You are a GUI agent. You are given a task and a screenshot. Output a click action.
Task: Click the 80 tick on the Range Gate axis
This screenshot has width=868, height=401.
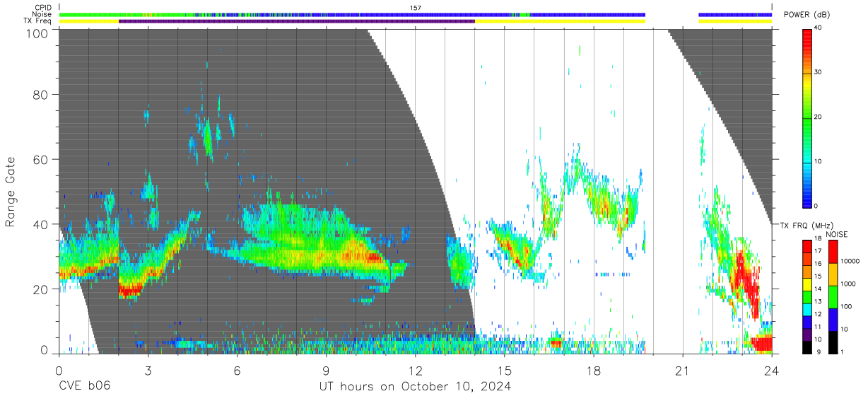coord(41,94)
